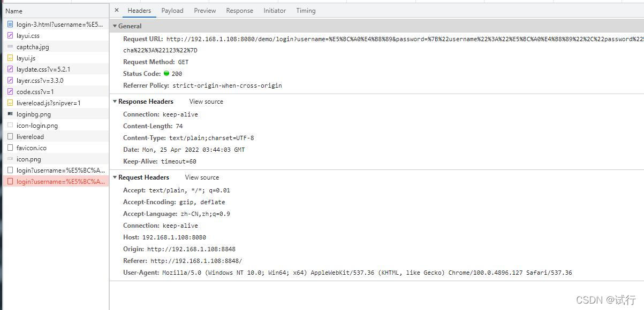Collapse the Response Headers section

115,102
